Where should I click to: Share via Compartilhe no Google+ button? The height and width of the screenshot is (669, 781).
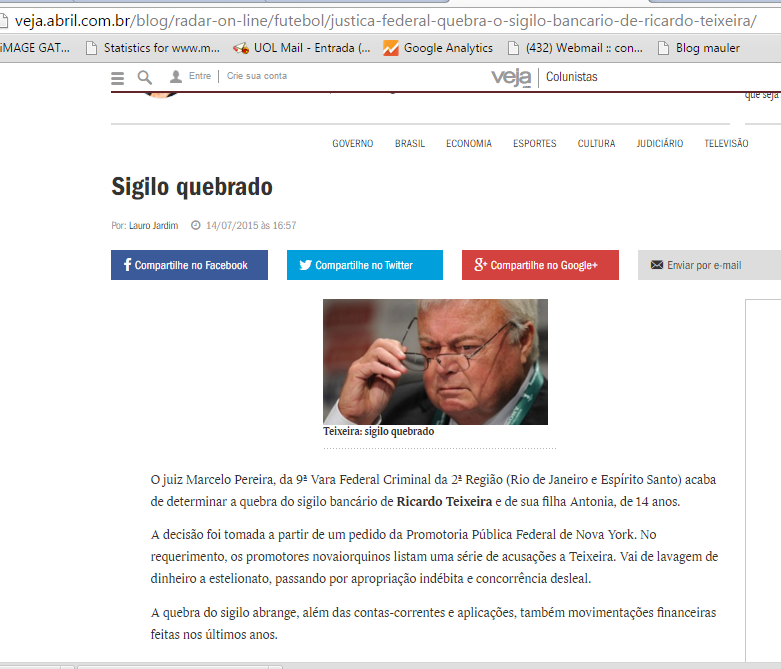pos(540,265)
